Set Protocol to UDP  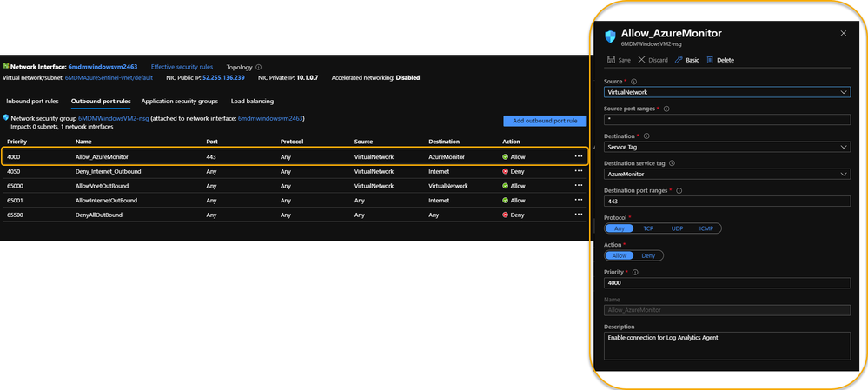pyautogui.click(x=677, y=228)
